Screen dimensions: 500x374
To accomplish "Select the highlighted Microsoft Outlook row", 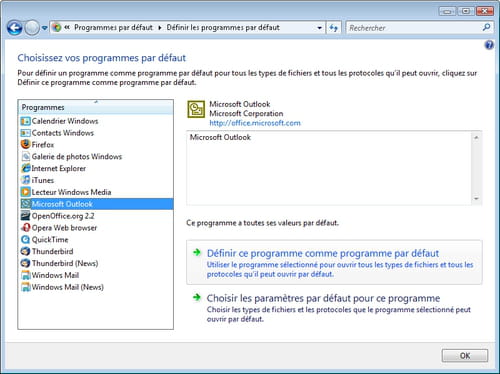I will pyautogui.click(x=96, y=204).
